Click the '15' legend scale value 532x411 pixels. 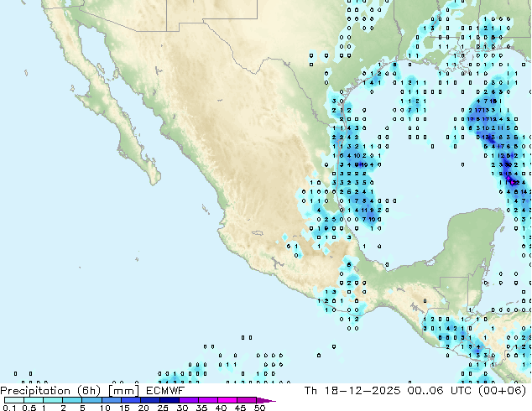(x=124, y=408)
